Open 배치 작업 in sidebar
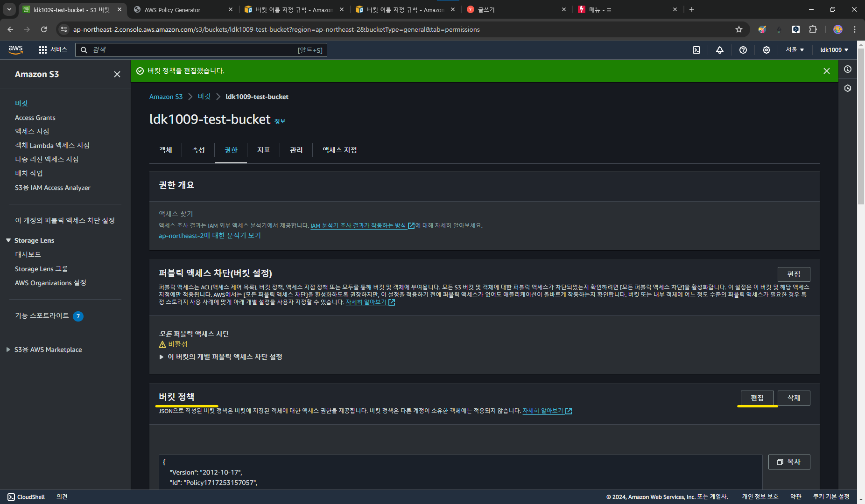 29,174
